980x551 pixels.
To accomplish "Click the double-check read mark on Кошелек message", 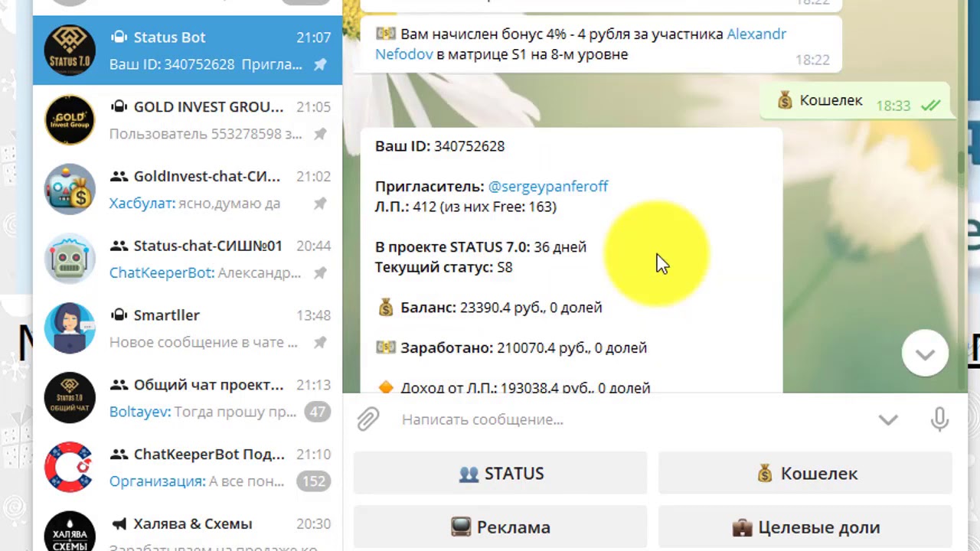I will coord(930,106).
